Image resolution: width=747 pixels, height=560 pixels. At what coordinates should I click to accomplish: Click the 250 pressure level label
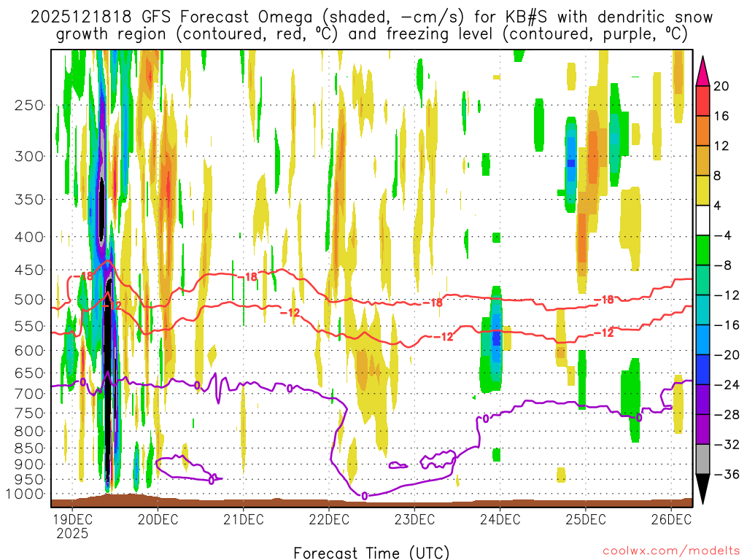coord(29,105)
